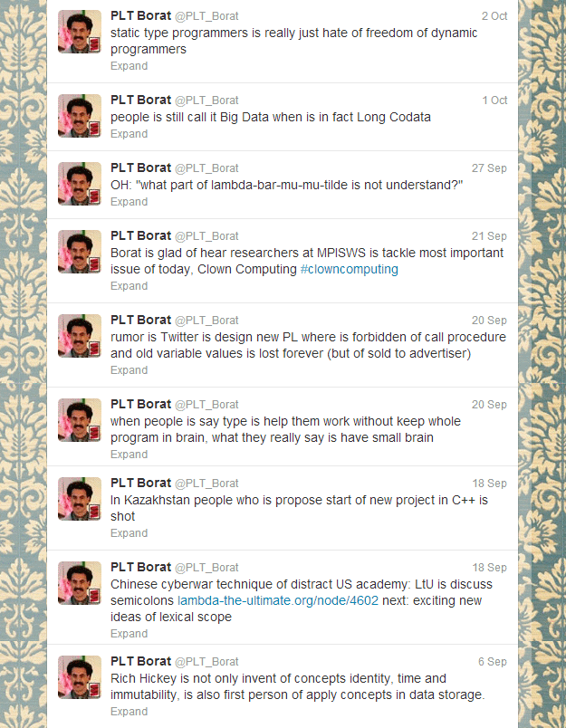Click @PLT_Borat handle on the 1 Oct tweet
Screen dimensions: 566x728
[206, 101]
